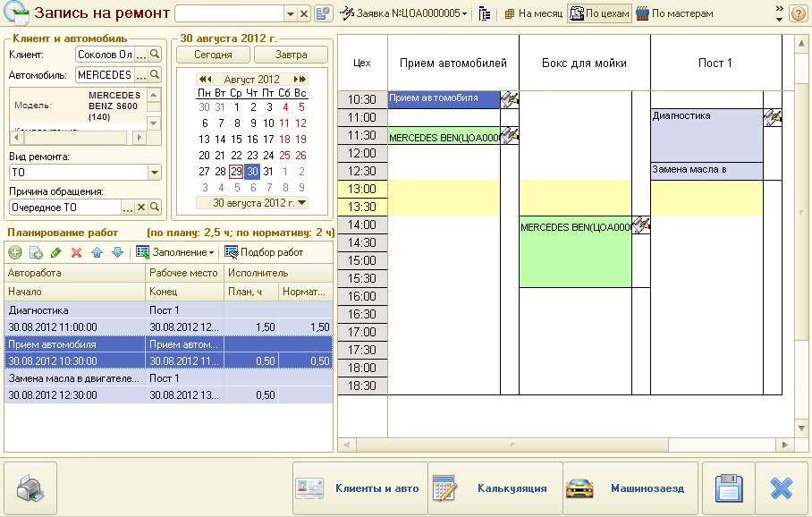Click the add row green plus icon

coord(15,253)
